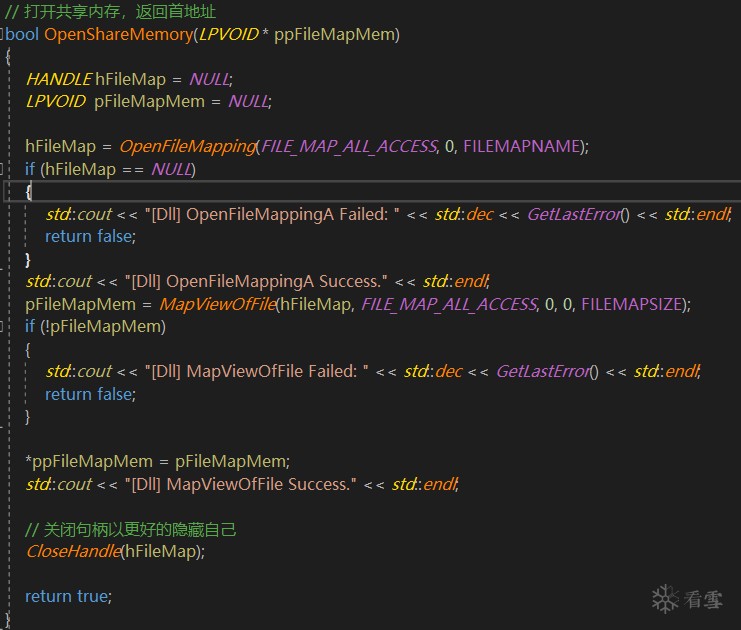Screen dimensions: 741x630
Task: Select the FILEMAPSIZE macro
Action: [631, 304]
